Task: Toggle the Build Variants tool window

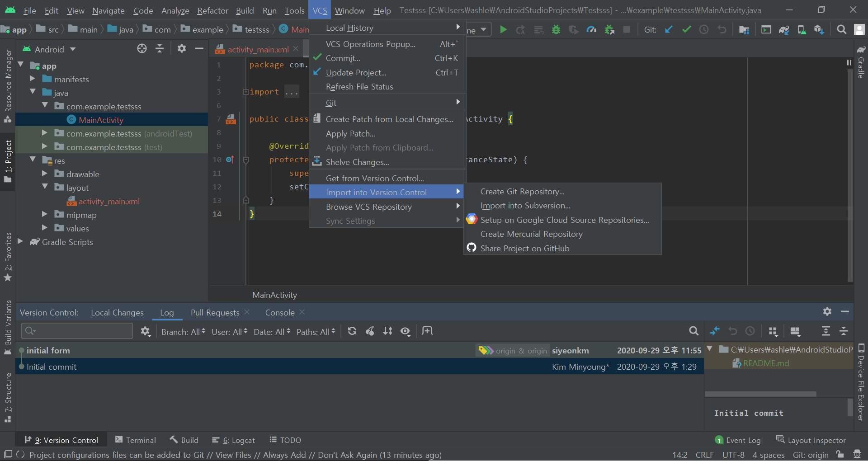Action: click(x=8, y=328)
